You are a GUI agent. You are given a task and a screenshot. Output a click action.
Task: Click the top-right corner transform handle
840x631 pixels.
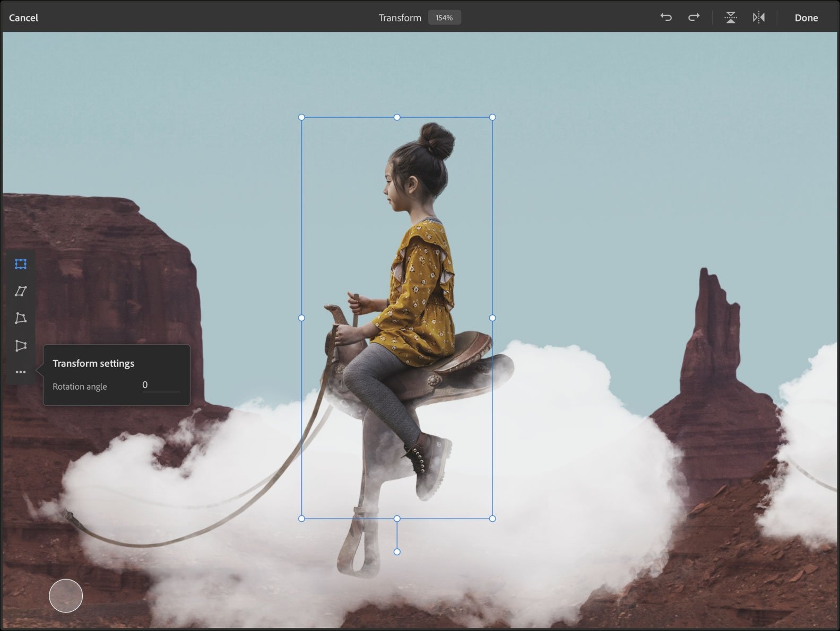tap(492, 117)
